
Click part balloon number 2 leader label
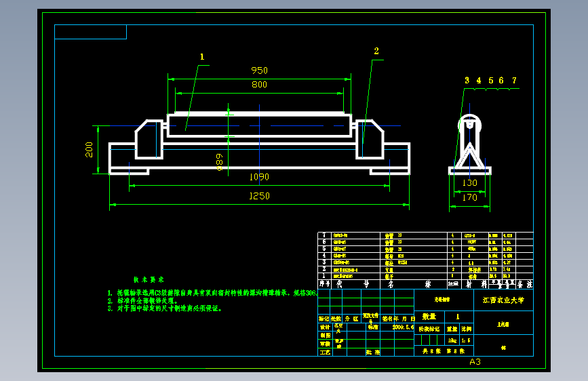pos(376,51)
